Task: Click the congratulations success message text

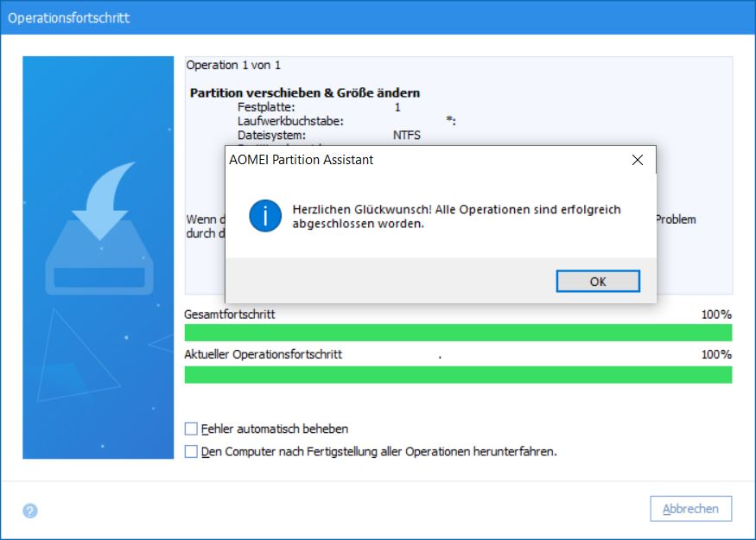Action: 449,218
